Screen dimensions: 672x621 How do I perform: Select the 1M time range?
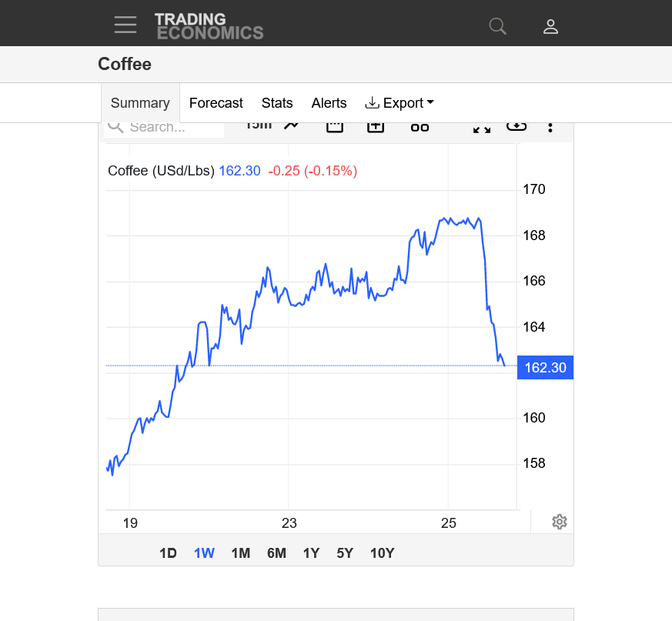(241, 553)
